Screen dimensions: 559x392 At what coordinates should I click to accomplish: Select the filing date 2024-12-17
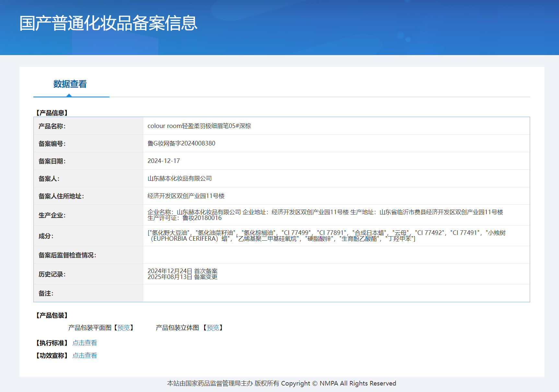point(164,161)
